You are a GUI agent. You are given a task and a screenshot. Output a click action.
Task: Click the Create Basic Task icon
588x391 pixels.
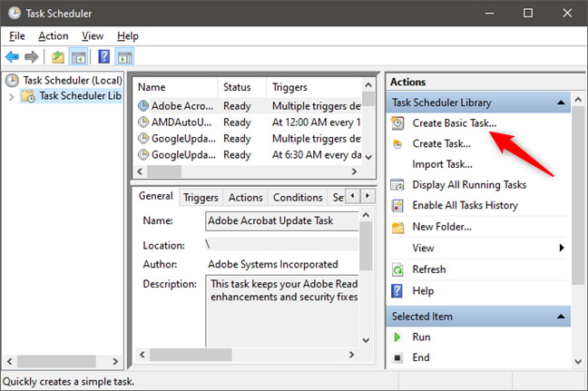pos(397,123)
